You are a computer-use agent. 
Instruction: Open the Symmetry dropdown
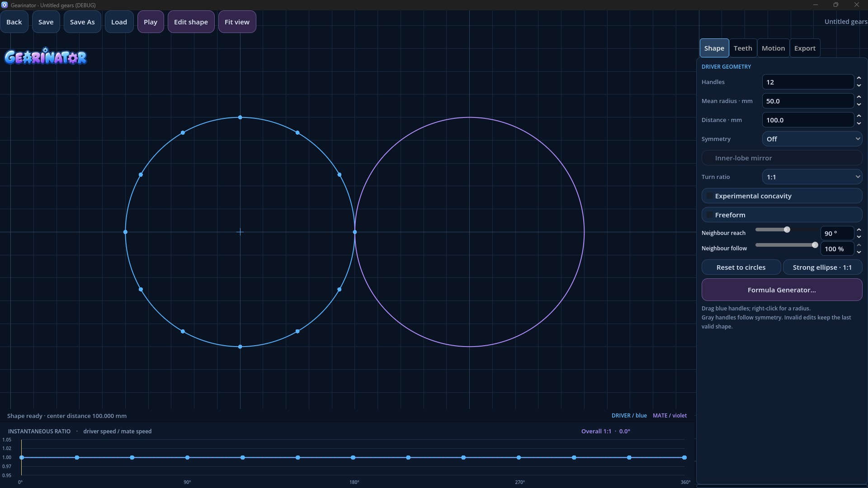tap(812, 139)
